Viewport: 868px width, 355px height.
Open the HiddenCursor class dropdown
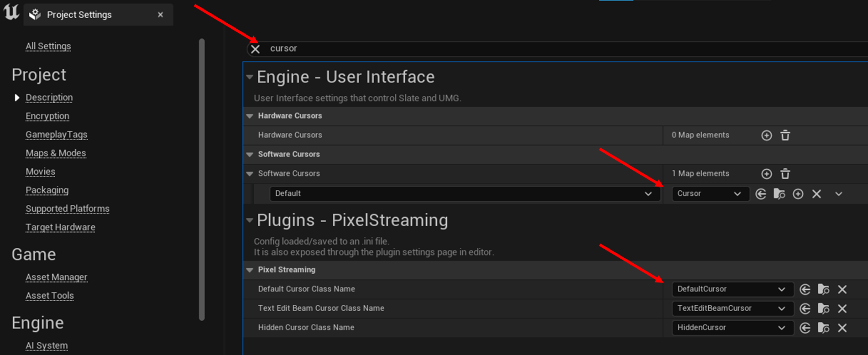pyautogui.click(x=732, y=327)
